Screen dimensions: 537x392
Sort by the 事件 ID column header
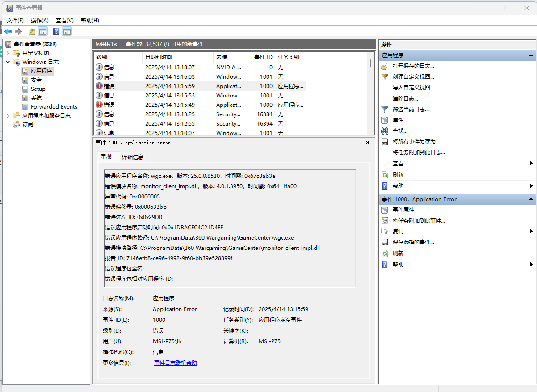(260, 57)
